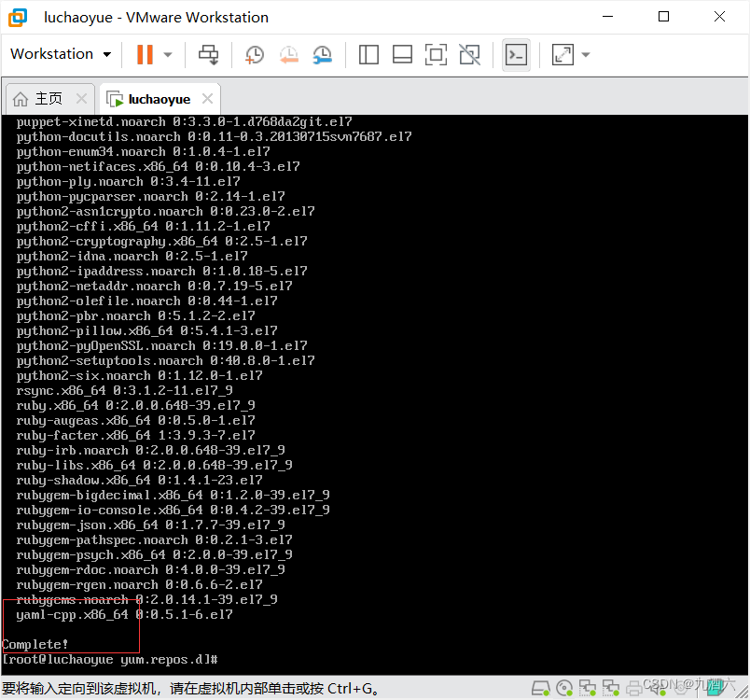The height and width of the screenshot is (700, 750).
Task: Toggle the library sidebar panel
Action: click(368, 54)
